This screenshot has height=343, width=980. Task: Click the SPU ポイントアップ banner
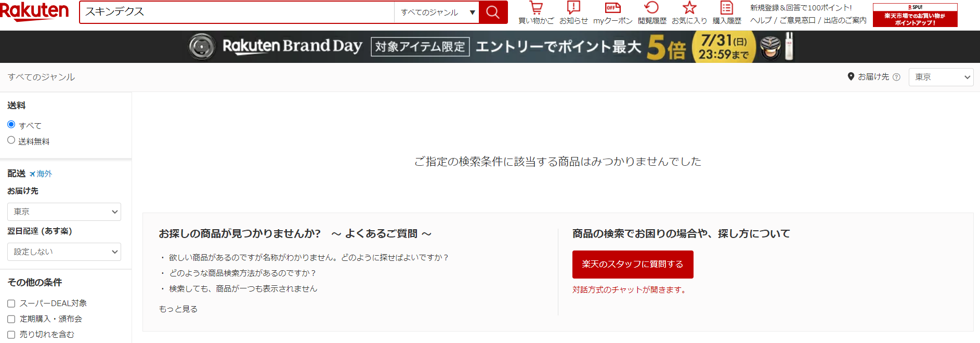pos(915,15)
